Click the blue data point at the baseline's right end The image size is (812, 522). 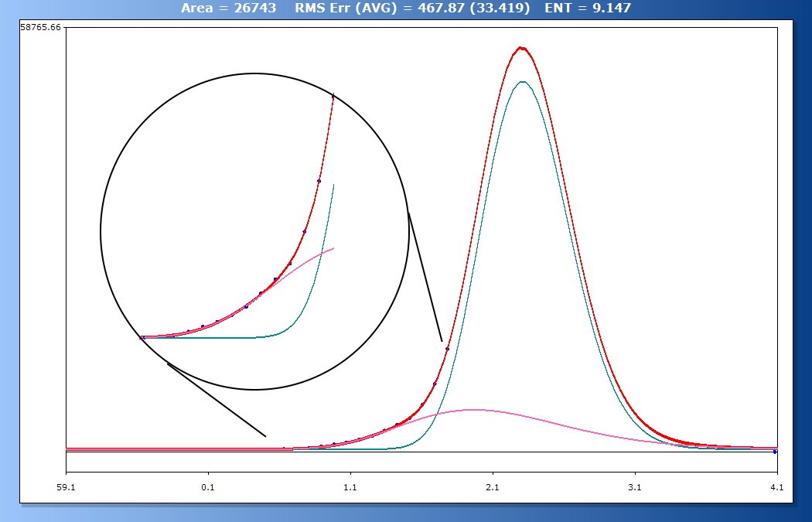[775, 452]
